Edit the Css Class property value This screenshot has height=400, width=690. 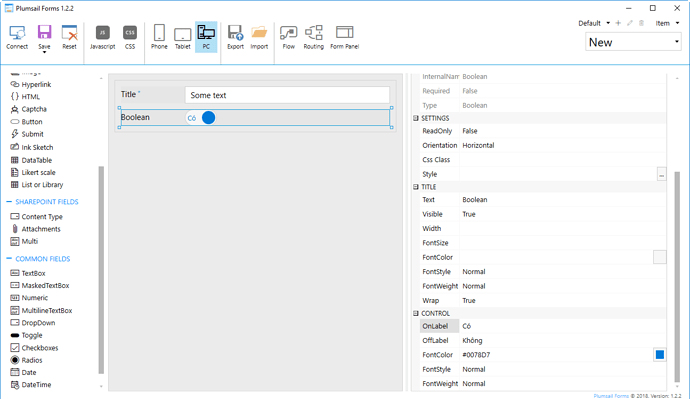(563, 160)
